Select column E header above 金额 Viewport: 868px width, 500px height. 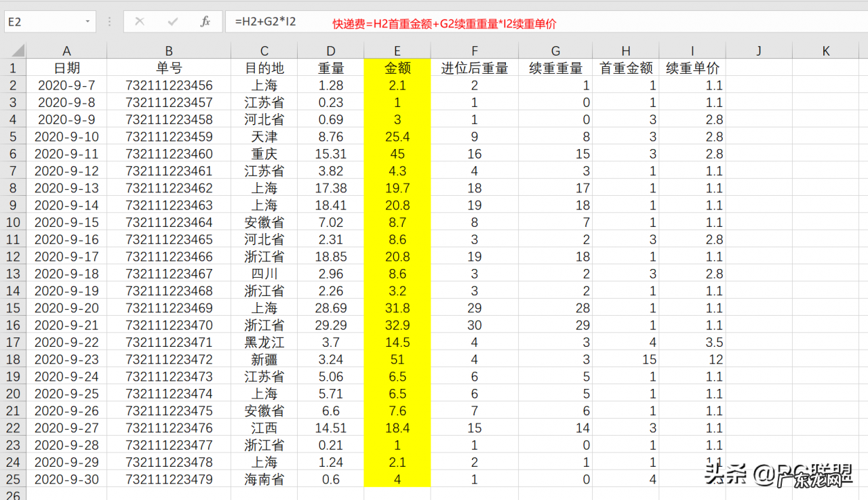(x=397, y=51)
